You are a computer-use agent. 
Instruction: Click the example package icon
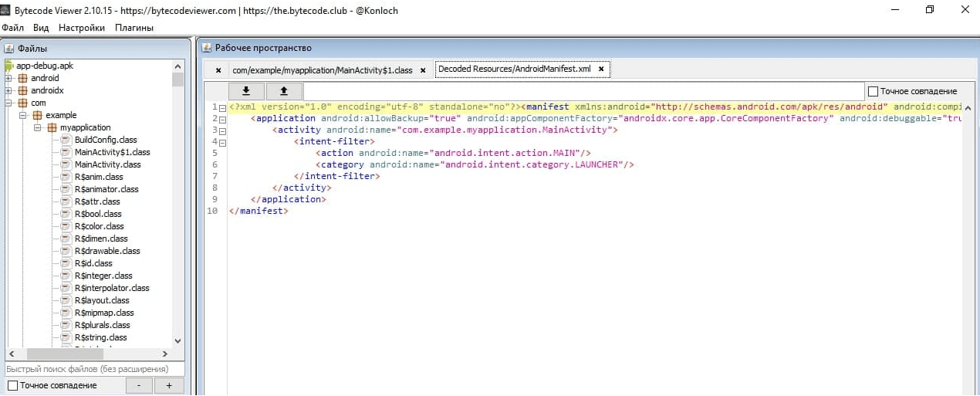[x=37, y=115]
